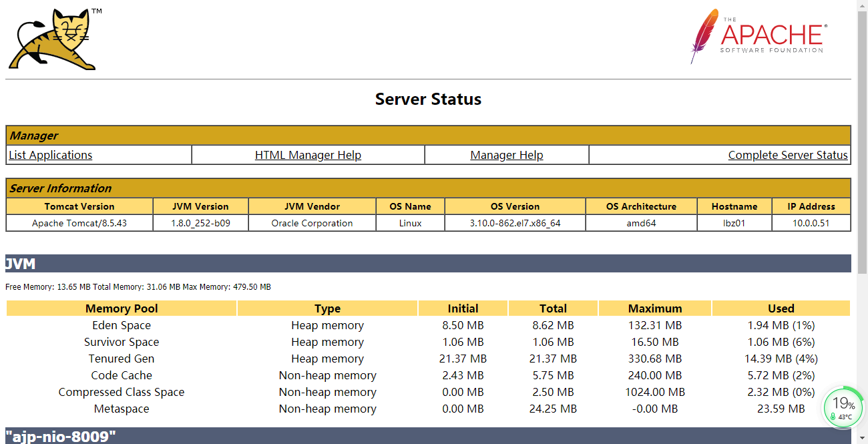
Task: Click the scrollbar up arrow
Action: click(x=862, y=5)
